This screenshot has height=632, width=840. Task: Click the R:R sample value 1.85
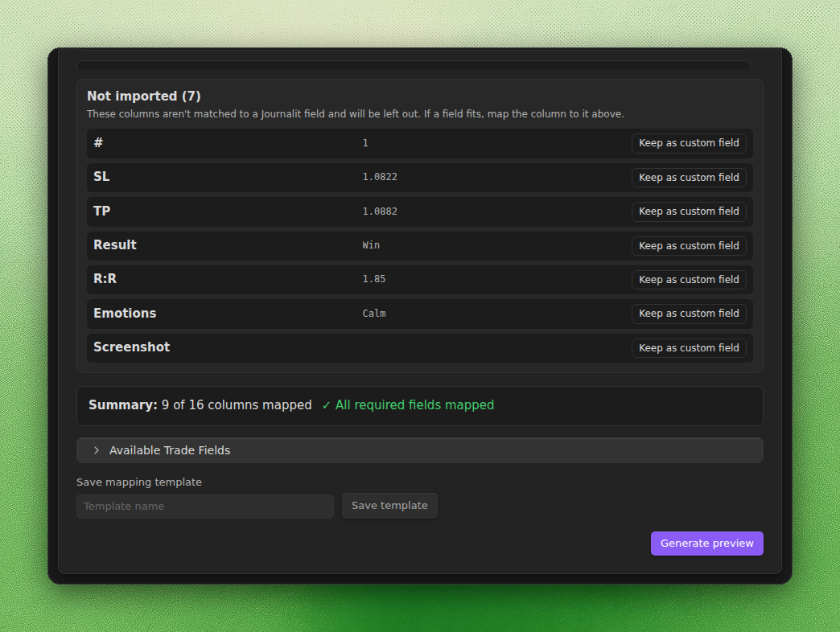[x=374, y=279]
